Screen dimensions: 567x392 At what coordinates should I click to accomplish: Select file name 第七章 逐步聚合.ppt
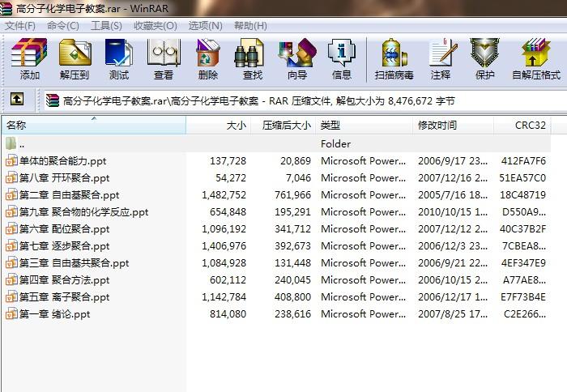pos(64,245)
